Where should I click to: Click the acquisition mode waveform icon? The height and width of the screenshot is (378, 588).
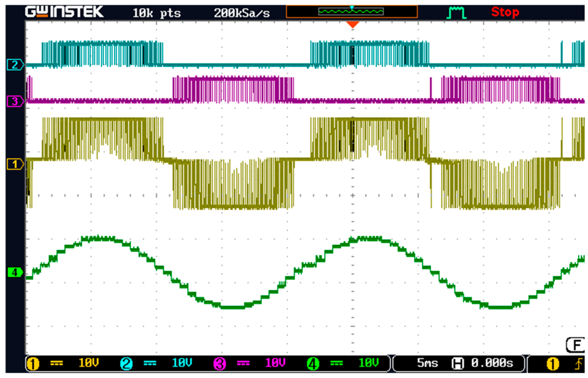coord(456,13)
